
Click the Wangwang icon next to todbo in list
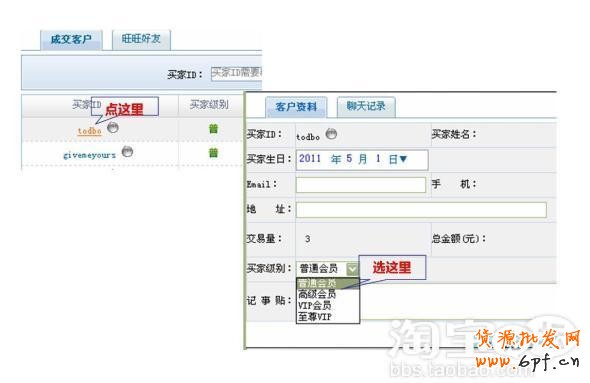point(113,128)
